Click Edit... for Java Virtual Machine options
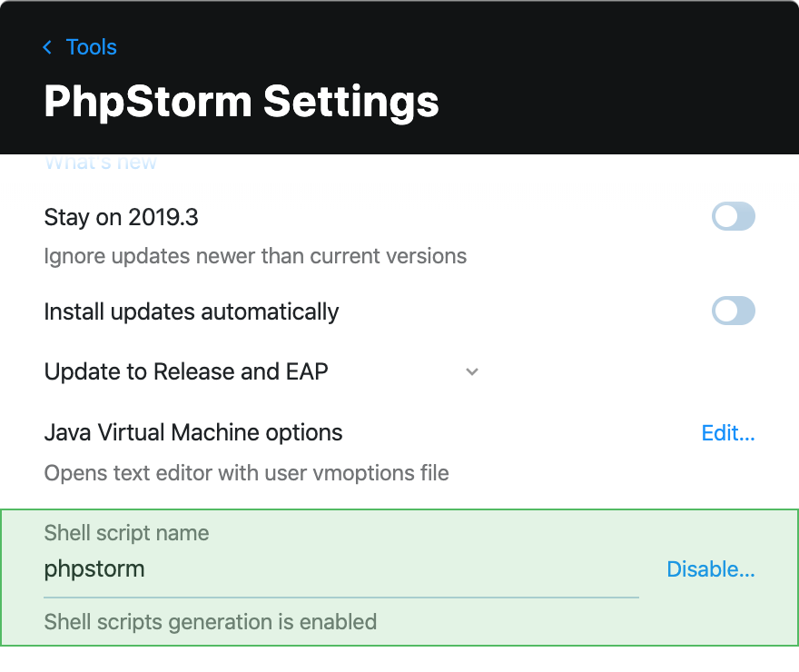Viewport: 799px width, 672px height. coord(728,433)
